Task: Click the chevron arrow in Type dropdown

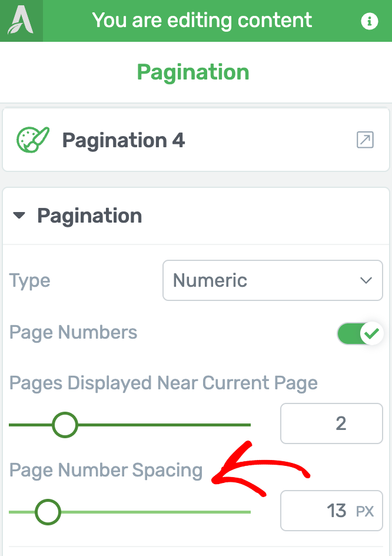Action: tap(366, 280)
